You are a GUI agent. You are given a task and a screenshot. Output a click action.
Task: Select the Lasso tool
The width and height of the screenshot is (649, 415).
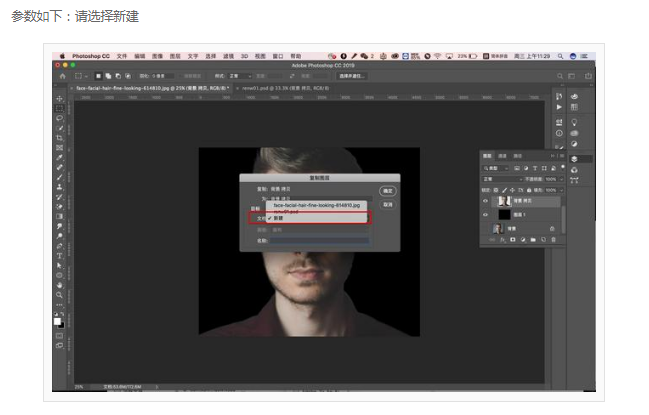60,118
